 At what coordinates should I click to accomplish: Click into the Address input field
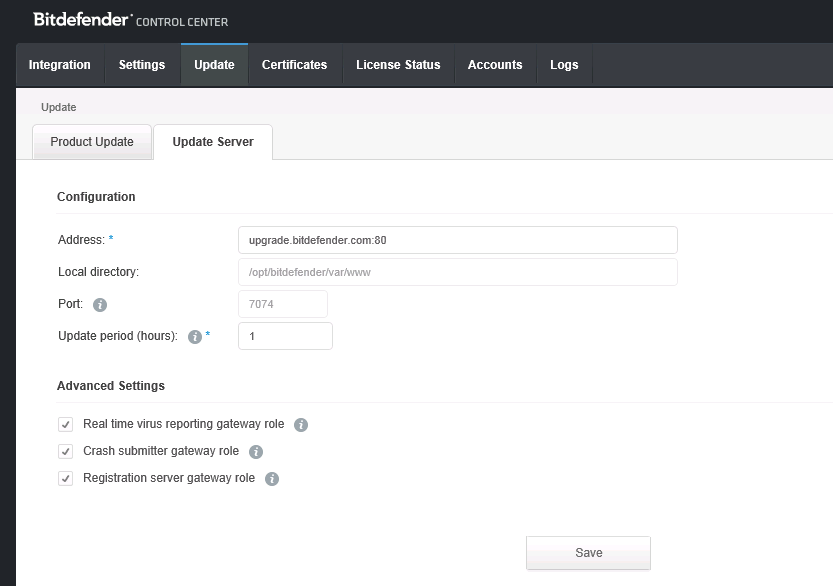[x=457, y=240]
